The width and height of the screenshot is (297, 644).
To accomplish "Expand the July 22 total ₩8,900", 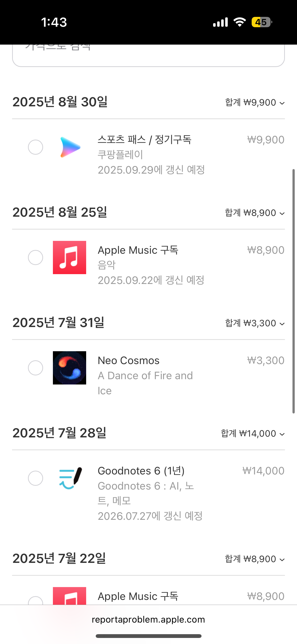I will [255, 559].
